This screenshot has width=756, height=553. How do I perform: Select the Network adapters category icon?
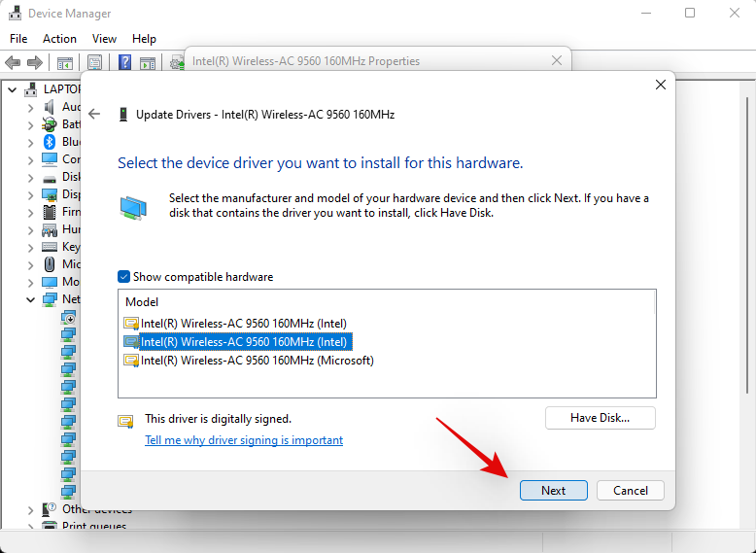point(50,299)
